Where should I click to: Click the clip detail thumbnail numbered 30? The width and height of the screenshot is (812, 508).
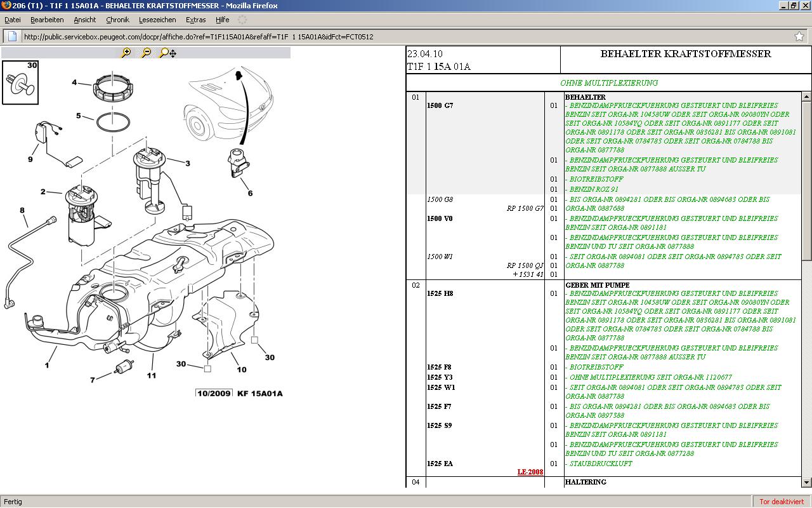click(20, 82)
